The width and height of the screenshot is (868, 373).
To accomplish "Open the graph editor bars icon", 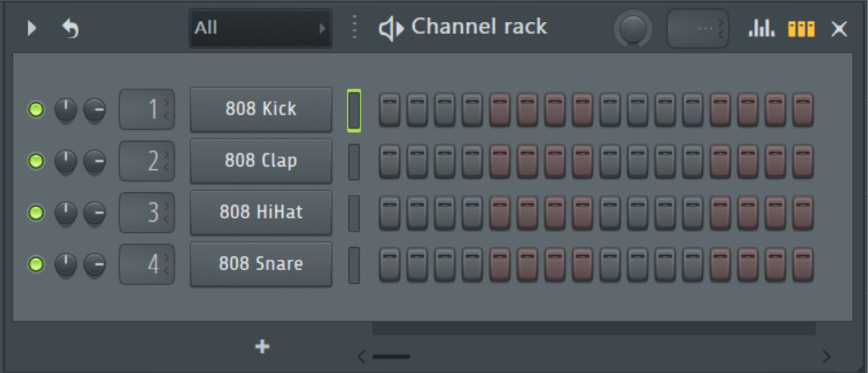I will point(761,29).
